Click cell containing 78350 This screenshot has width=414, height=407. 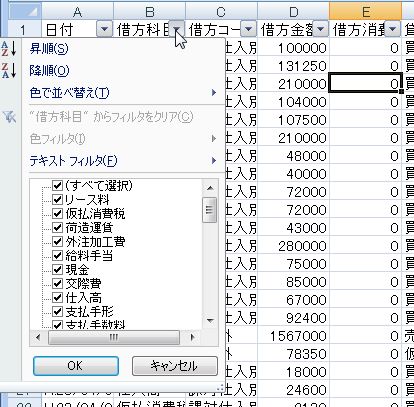coord(293,354)
